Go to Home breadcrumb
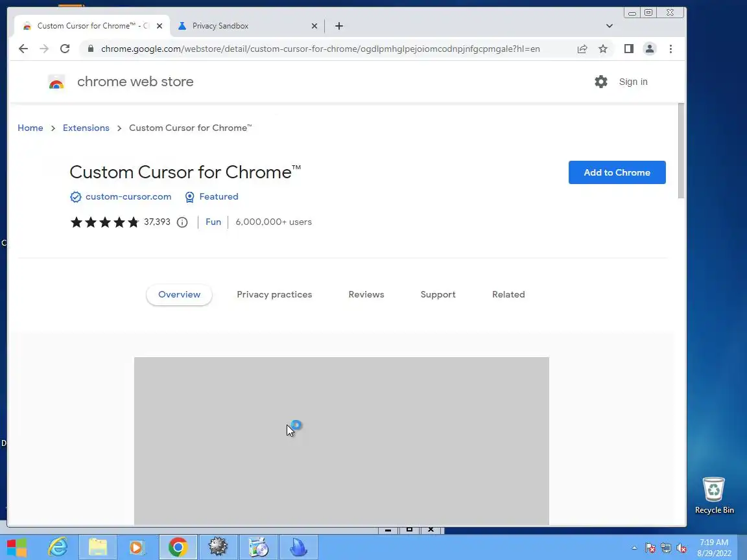The width and height of the screenshot is (747, 560). click(x=30, y=128)
